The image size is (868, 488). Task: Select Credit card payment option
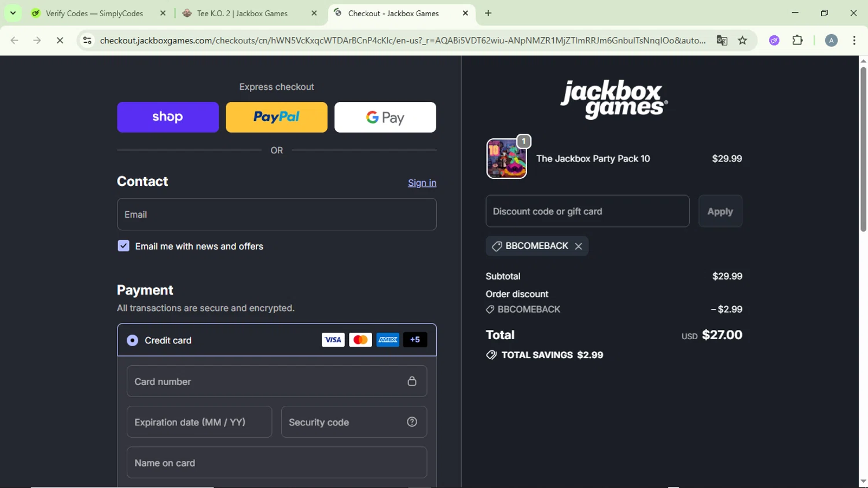(133, 340)
